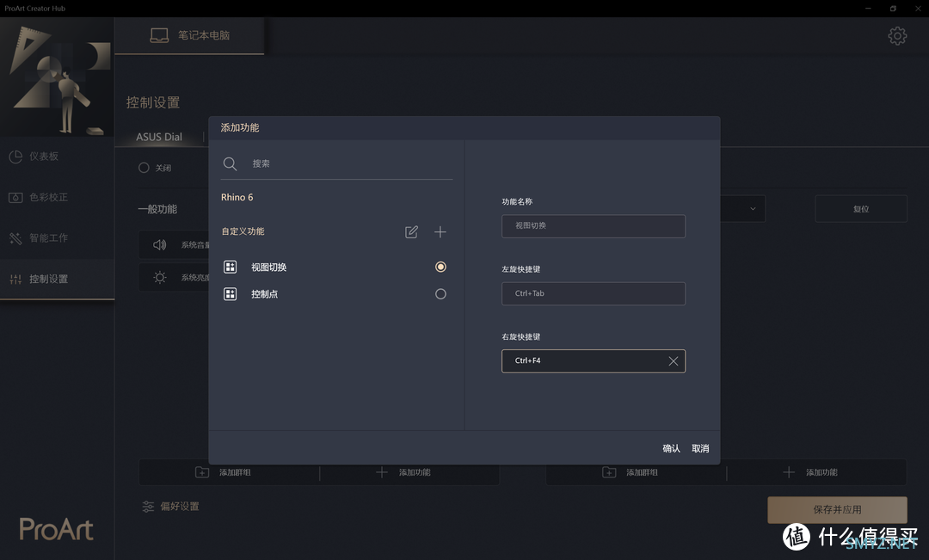Restore down the ProArt Creator Hub window
Viewport: 929px width, 560px height.
click(x=893, y=9)
